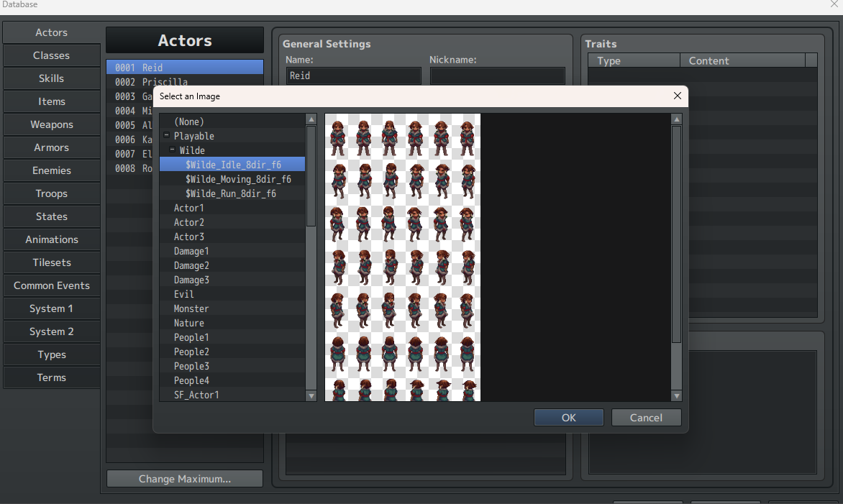The image size is (843, 504).
Task: Open the Items tab
Action: coord(52,101)
